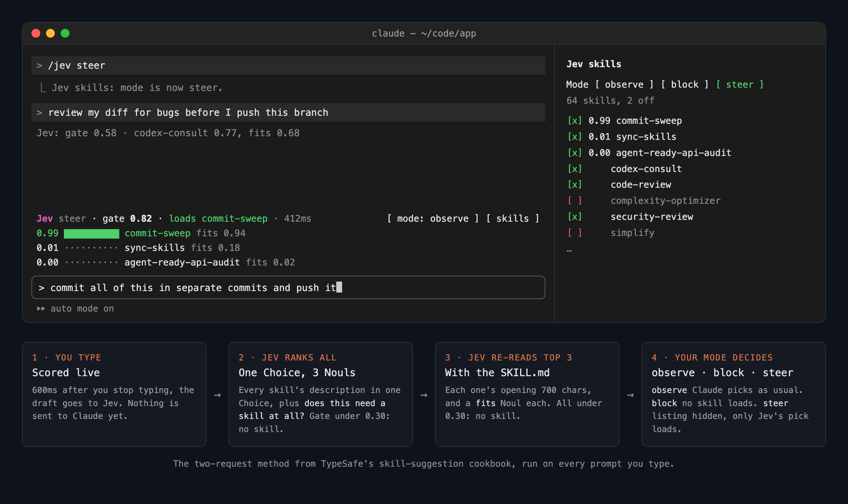
Task: Click the '1 · YOU TYPE' card
Action: (114, 394)
